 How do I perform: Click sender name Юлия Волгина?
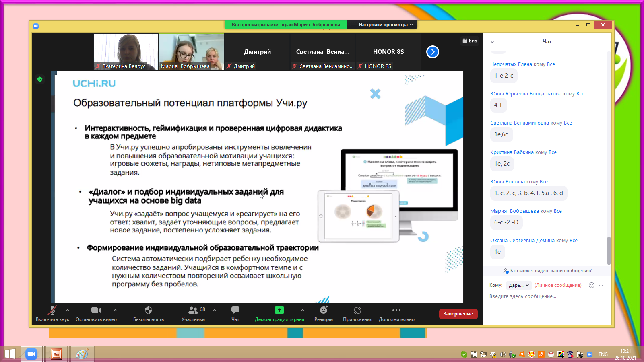click(x=508, y=182)
